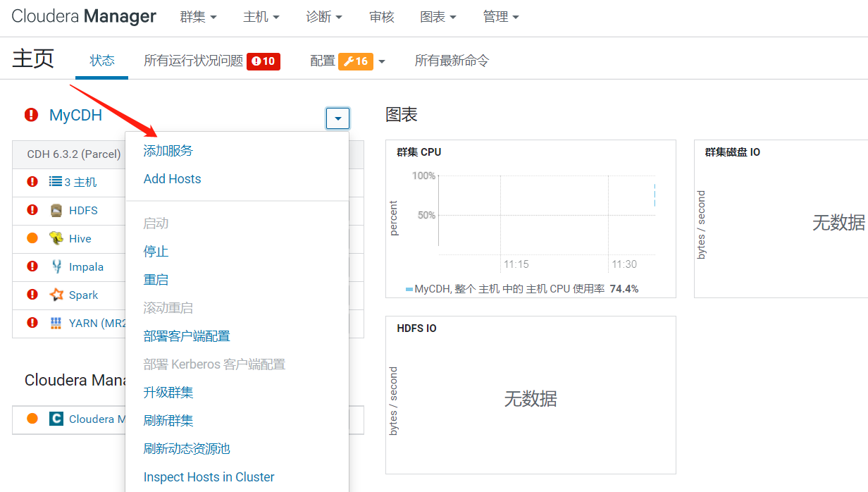This screenshot has width=868, height=492.
Task: Select 升级群集 menu entry
Action: (168, 393)
